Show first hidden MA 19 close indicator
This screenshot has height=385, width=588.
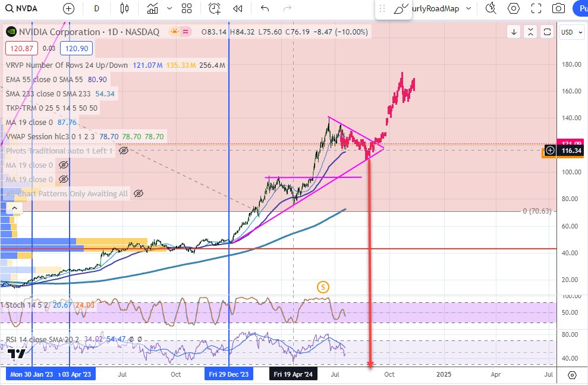pos(64,165)
